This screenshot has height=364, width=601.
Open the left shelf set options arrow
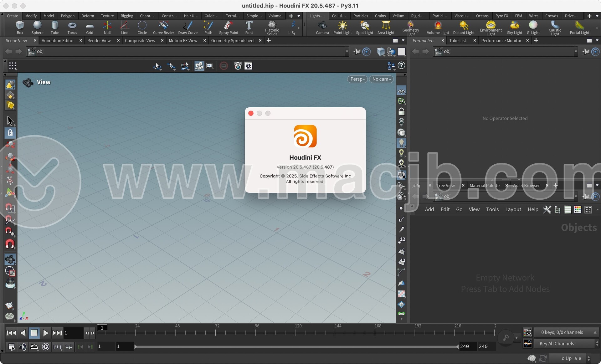(299, 16)
